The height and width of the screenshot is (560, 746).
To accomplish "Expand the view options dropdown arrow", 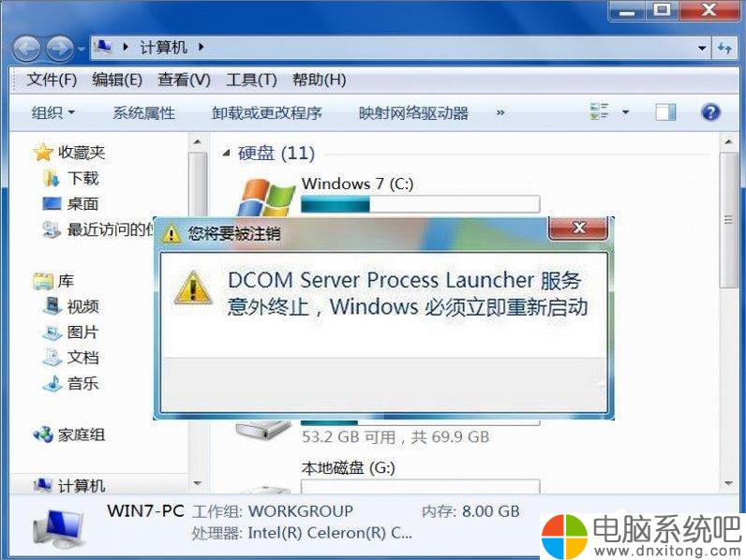I will point(626,112).
